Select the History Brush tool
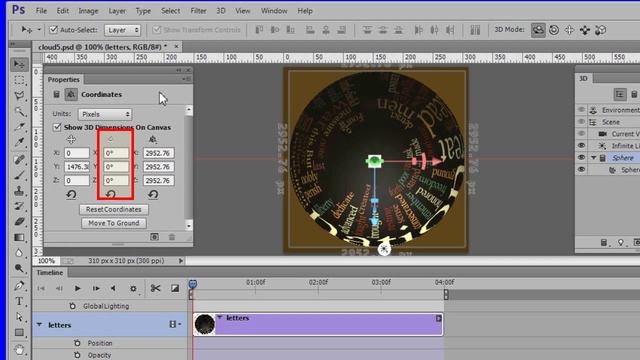The image size is (640, 360). (x=19, y=206)
